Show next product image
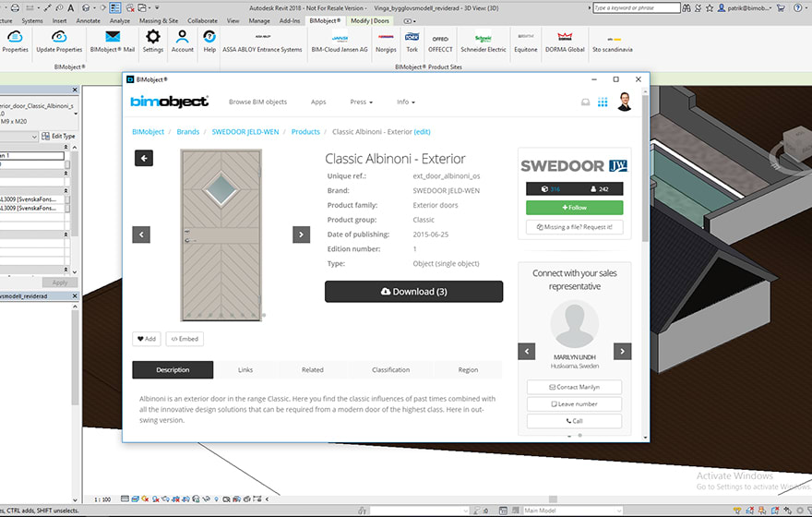This screenshot has width=812, height=517. pyautogui.click(x=302, y=234)
